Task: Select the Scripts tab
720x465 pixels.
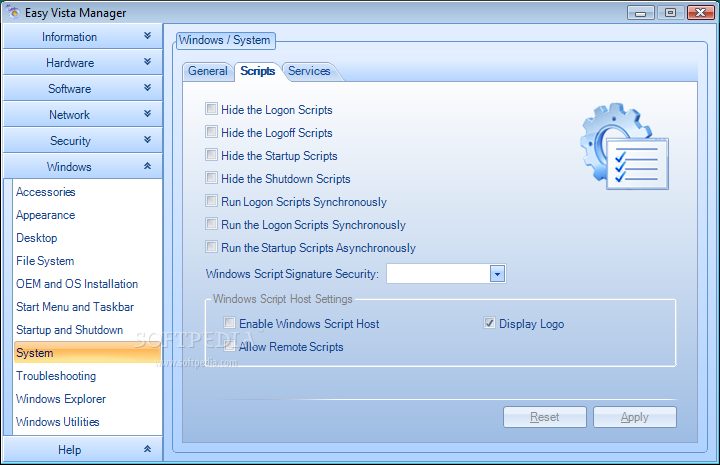Action: click(258, 71)
